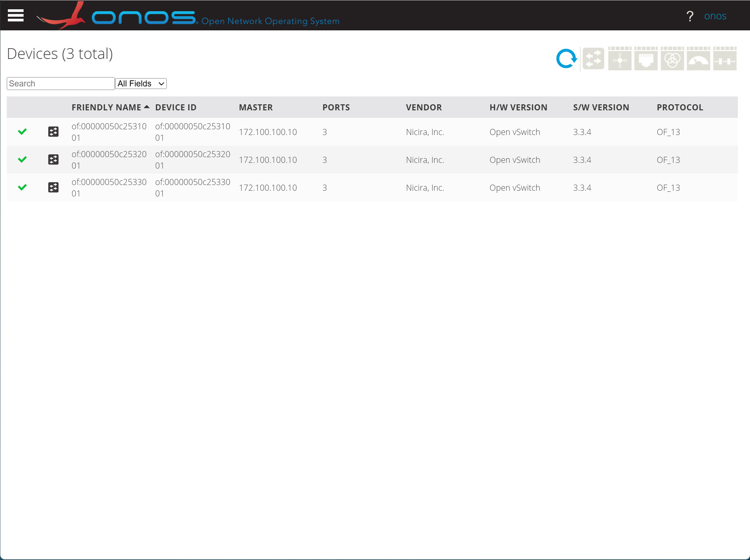The width and height of the screenshot is (750, 560).
Task: Sort by the Device ID column
Action: (x=176, y=107)
